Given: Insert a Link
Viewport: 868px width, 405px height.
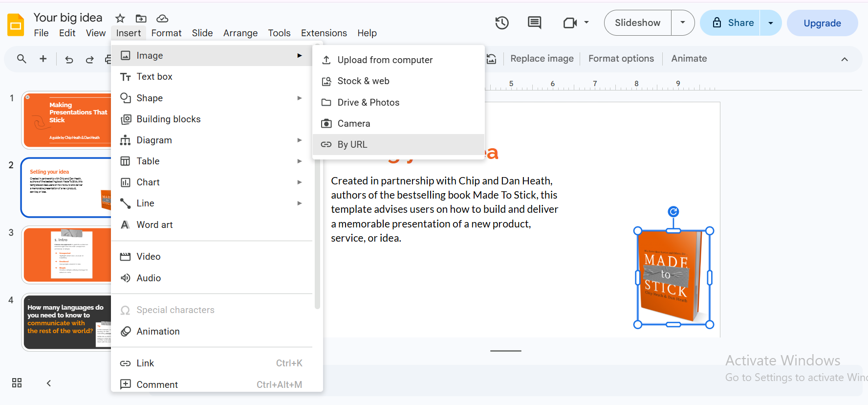Looking at the screenshot, I should tap(212, 363).
